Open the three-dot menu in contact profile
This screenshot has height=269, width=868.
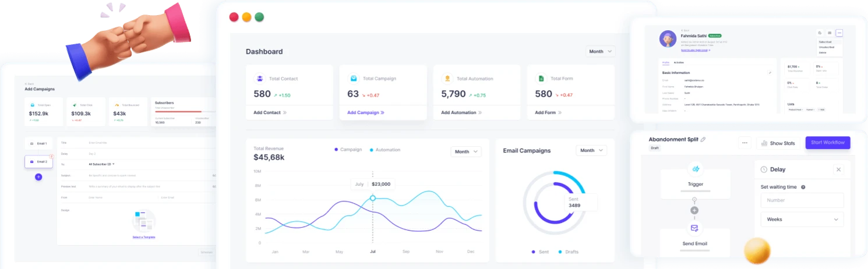pos(839,33)
